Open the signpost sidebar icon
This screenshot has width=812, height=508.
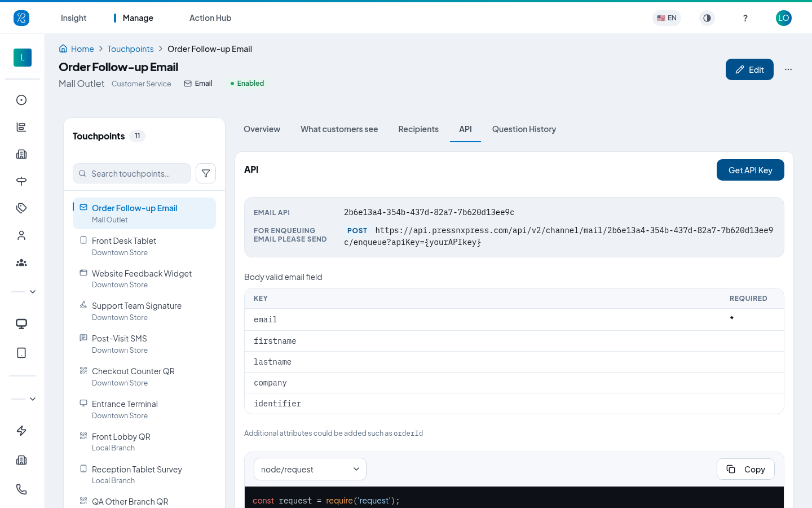pyautogui.click(x=21, y=181)
